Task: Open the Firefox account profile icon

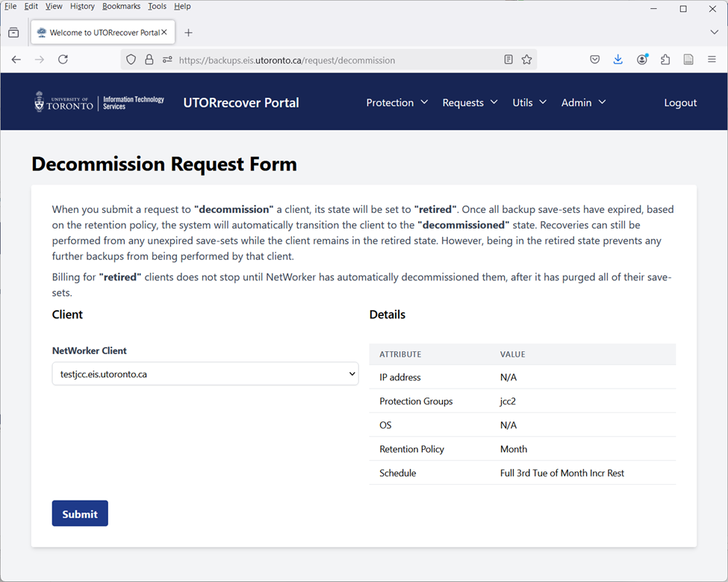Action: tap(642, 60)
